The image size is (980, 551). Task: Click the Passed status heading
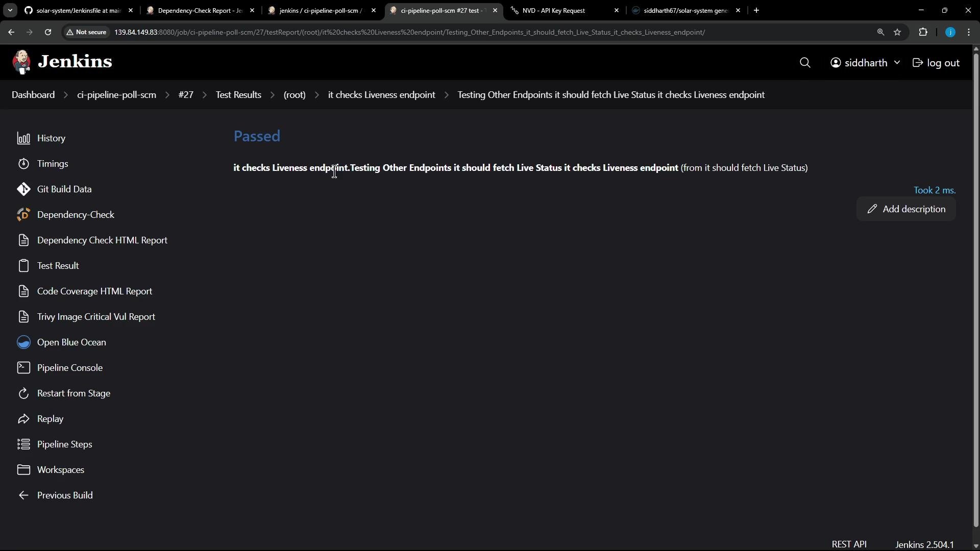tap(257, 136)
